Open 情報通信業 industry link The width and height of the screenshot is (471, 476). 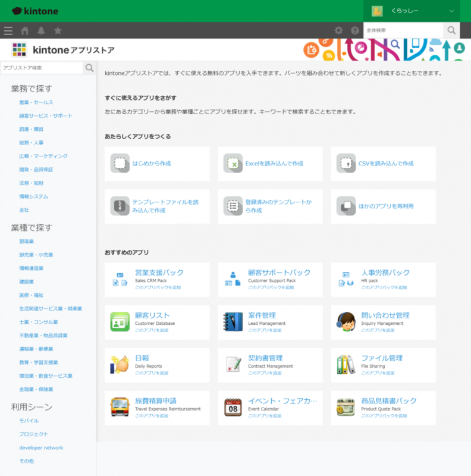pos(32,268)
